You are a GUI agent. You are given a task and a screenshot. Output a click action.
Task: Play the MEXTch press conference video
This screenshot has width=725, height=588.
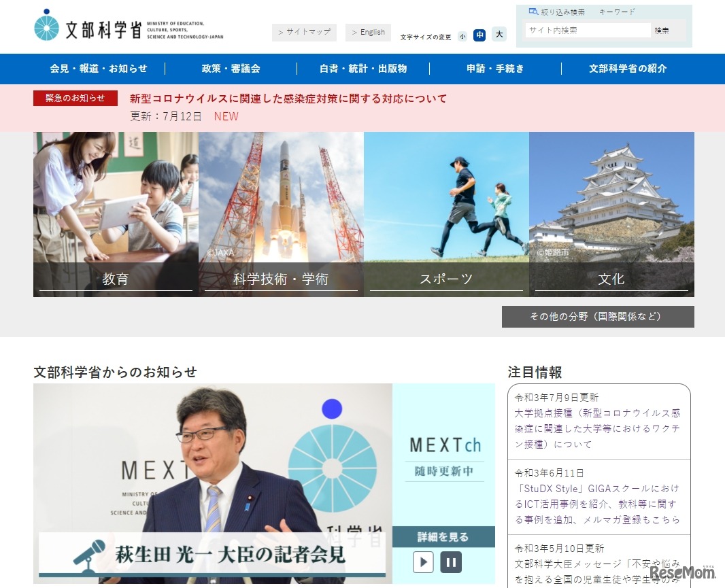click(422, 562)
